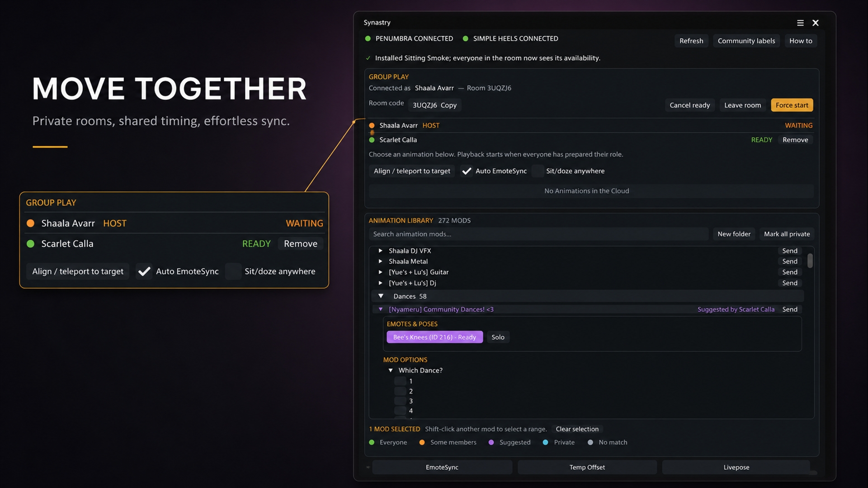The width and height of the screenshot is (868, 488).
Task: Send the Shaala DJ VFX mod
Action: [x=790, y=250]
